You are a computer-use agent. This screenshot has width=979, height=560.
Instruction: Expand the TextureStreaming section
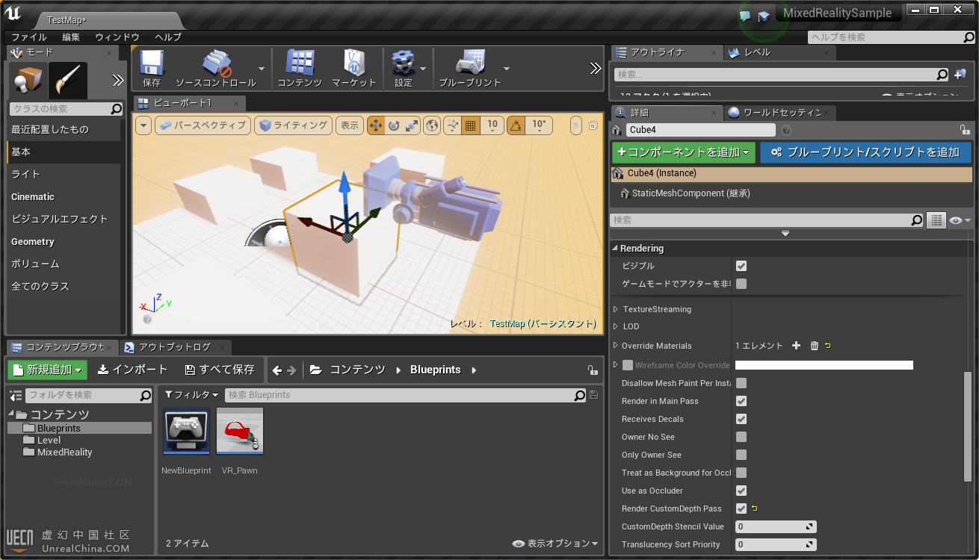point(616,309)
